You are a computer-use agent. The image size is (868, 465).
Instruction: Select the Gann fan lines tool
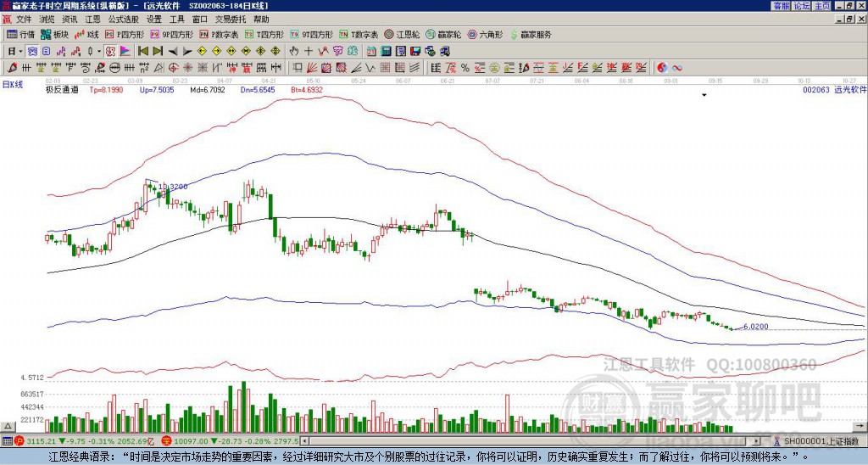tap(312, 68)
